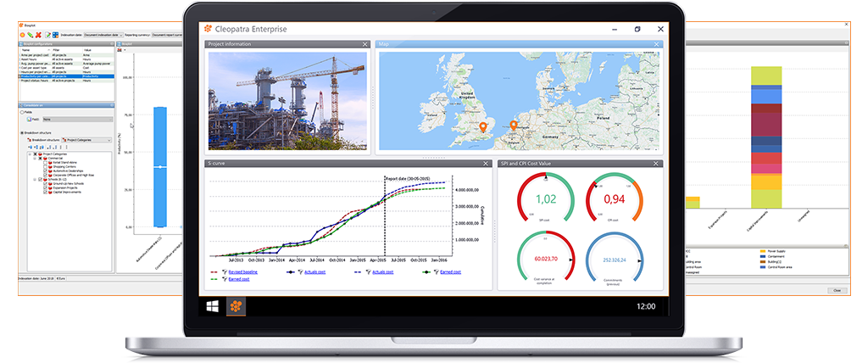868x363 pixels.
Task: Click the Name column header in Boxplot configurations
Action: tap(35, 50)
